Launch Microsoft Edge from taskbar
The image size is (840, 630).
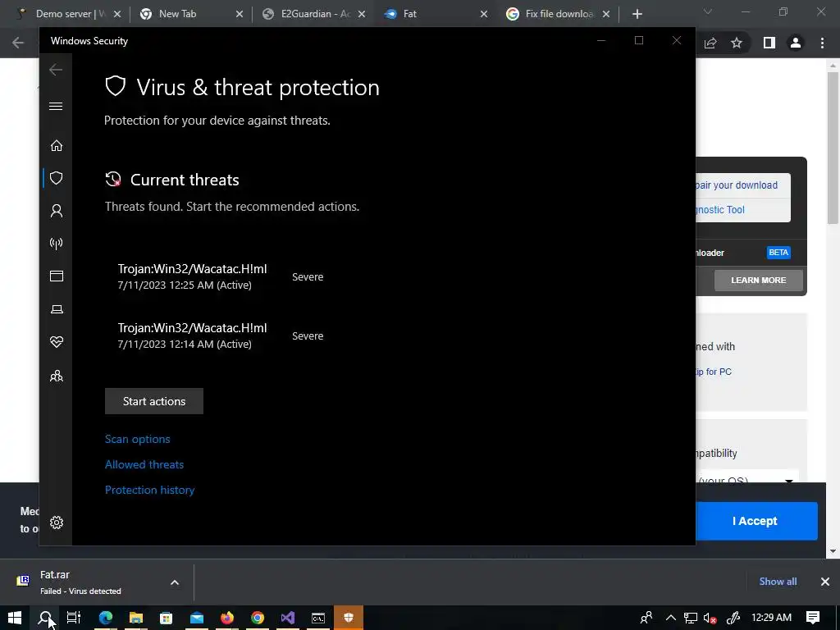[x=106, y=618]
